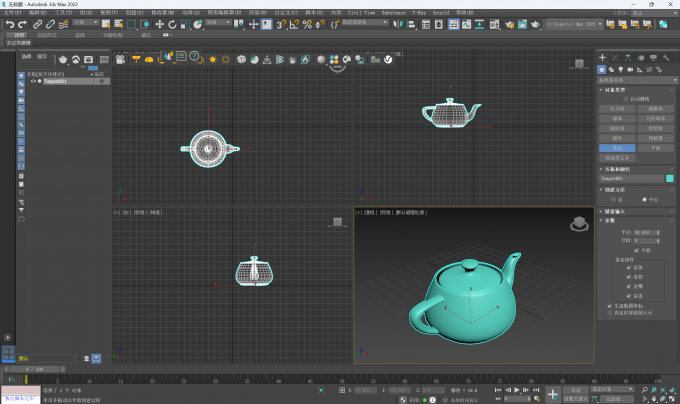Open the 标准基本体 category dropdown
The width and height of the screenshot is (680, 404).
pos(638,80)
